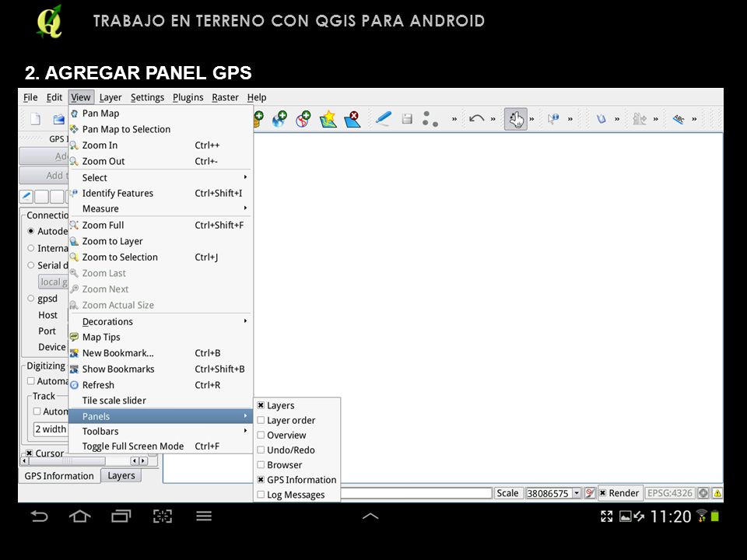Tap the Android screenshot capture icon
This screenshot has height=560, width=747.
pyautogui.click(x=163, y=516)
